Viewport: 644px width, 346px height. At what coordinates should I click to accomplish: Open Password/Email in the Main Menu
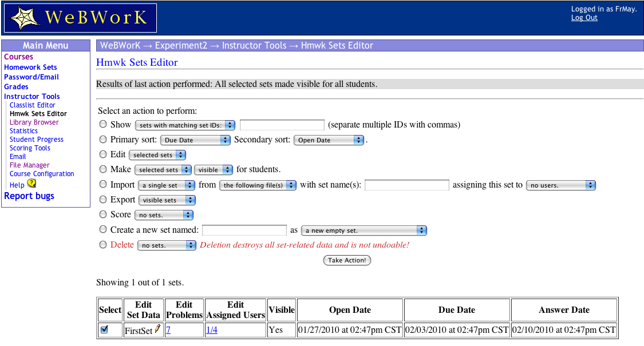pos(31,77)
